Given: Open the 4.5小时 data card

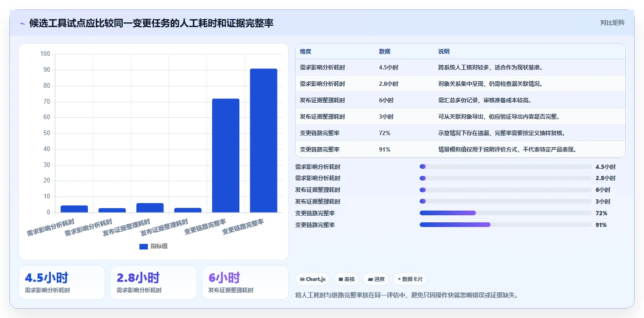Looking at the screenshot, I should pos(61,282).
